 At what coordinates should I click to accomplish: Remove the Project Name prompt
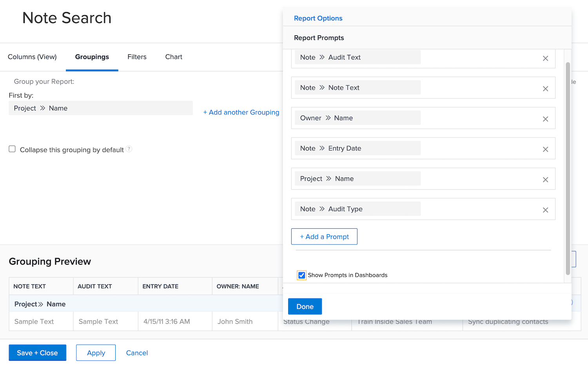pos(545,179)
